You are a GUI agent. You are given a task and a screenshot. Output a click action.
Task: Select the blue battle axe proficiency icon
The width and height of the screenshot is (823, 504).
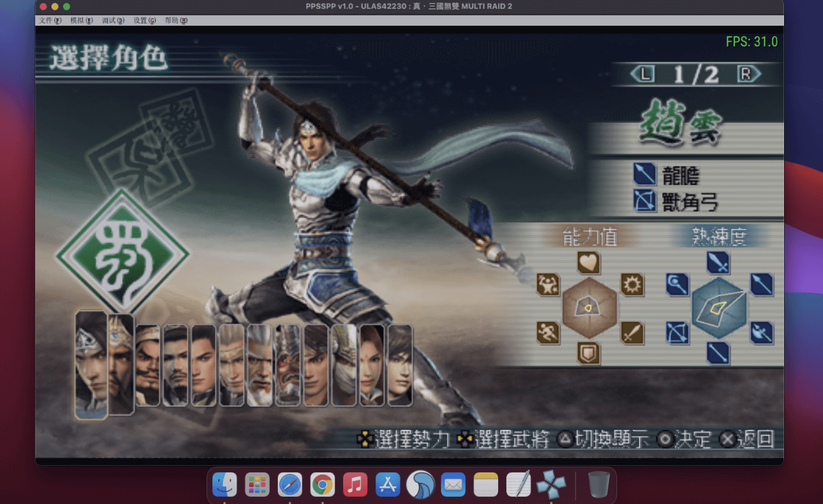(x=761, y=333)
